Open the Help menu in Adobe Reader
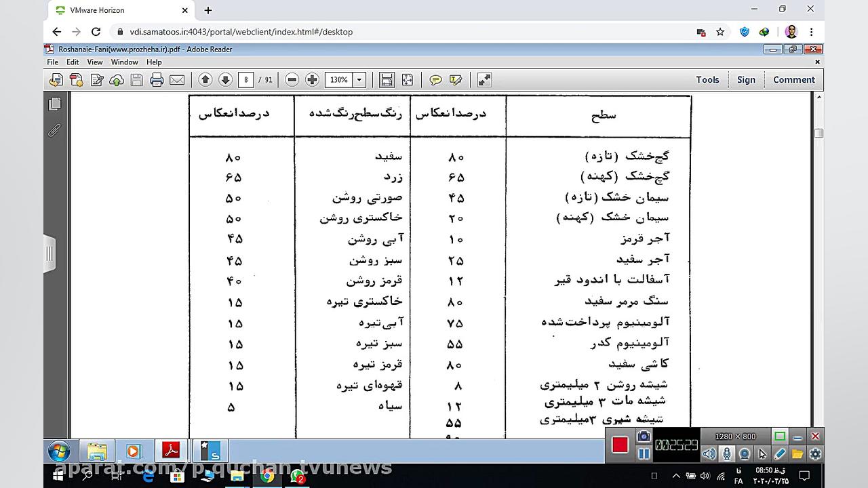 click(x=154, y=62)
